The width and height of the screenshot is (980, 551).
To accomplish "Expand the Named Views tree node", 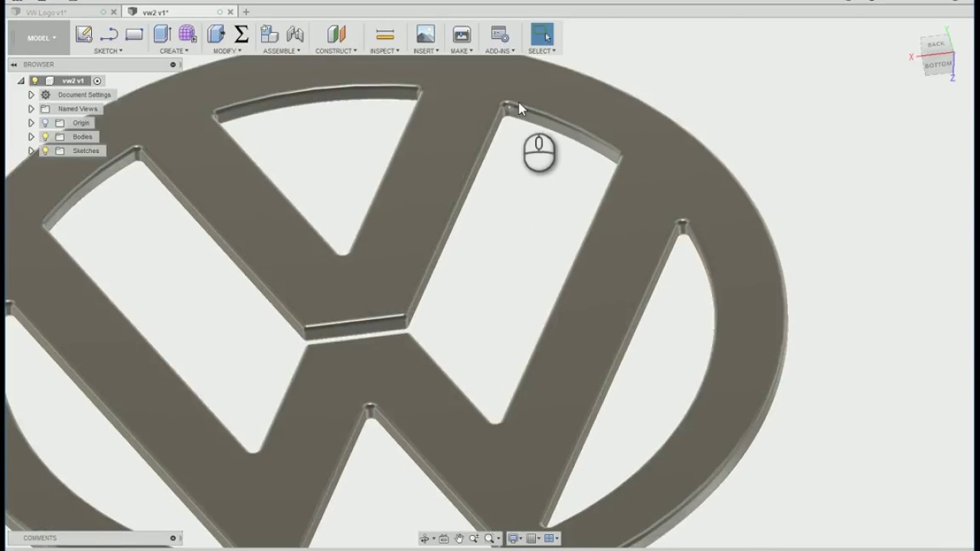I will click(31, 109).
